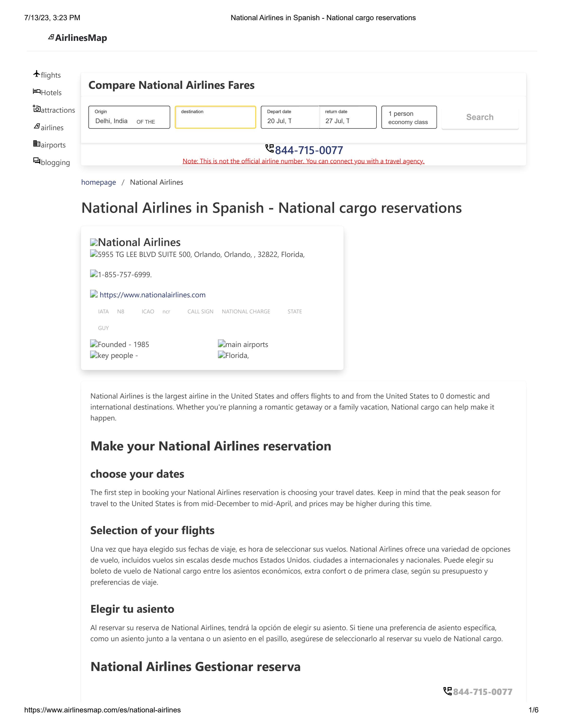Click the Search button
Viewport: 563px width, 728px height.
480,117
